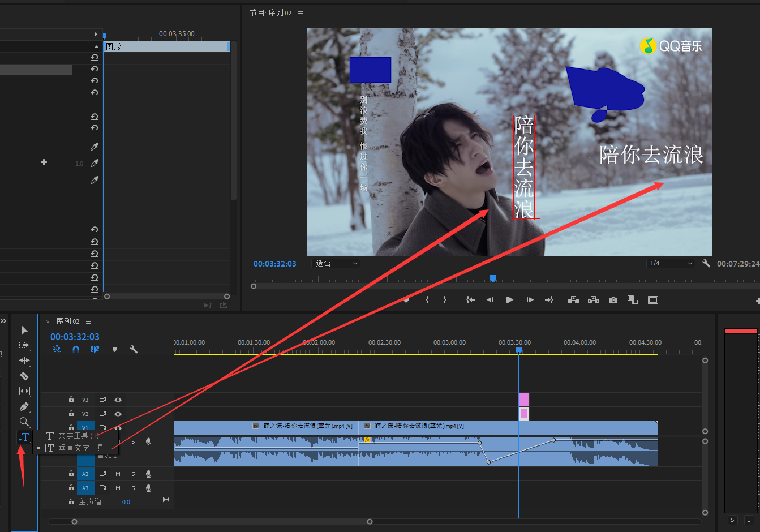Viewport: 760px width, 532px height.
Task: Select the Track Select Forward tool
Action: click(24, 345)
